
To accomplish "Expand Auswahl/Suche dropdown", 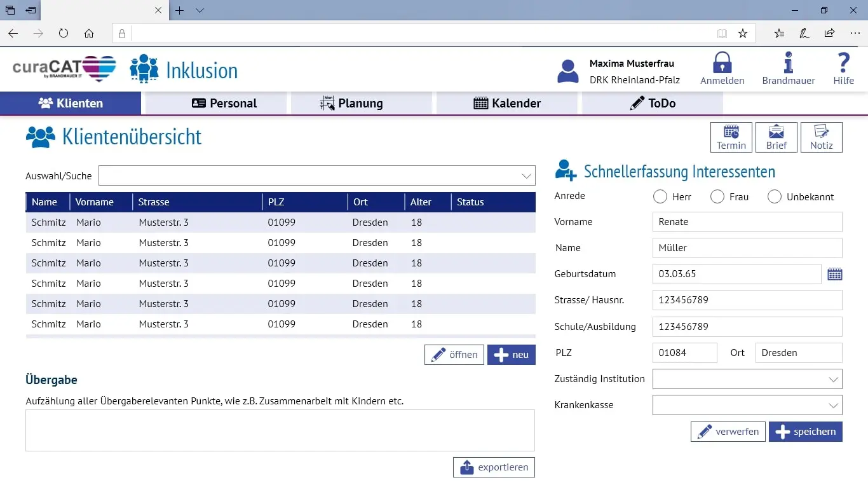I will pos(526,176).
